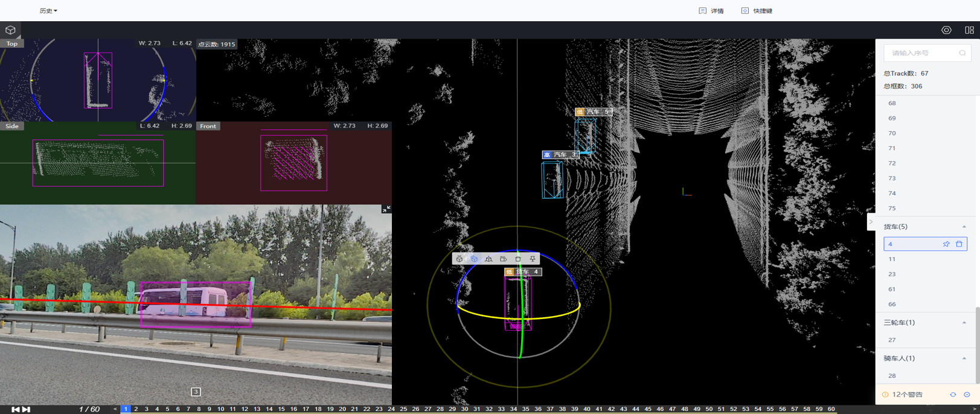The height and width of the screenshot is (414, 980).
Task: Click the pin icon in the floating box toolbar
Action: click(x=533, y=259)
